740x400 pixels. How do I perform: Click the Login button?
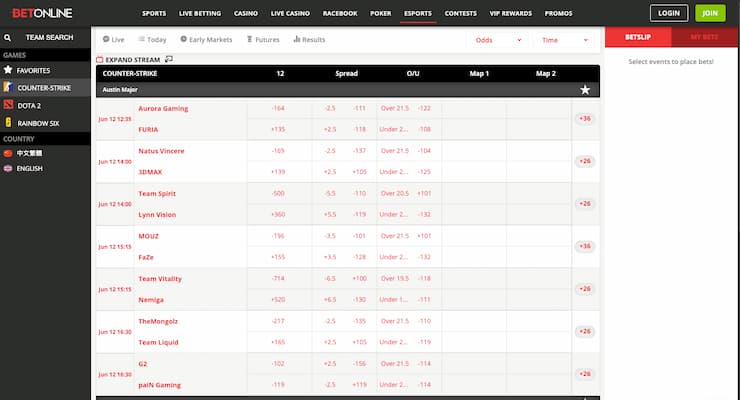[668, 14]
